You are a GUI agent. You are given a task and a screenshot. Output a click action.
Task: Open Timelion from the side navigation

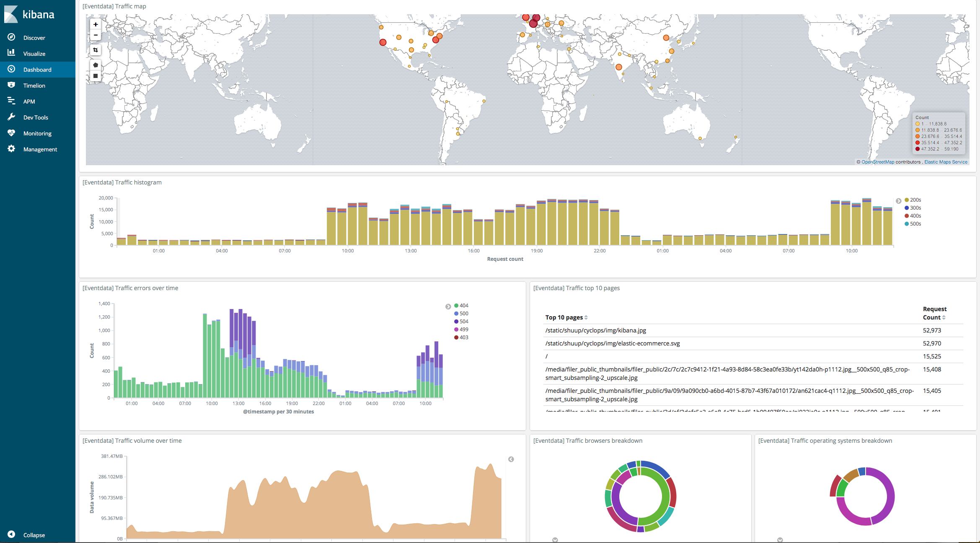click(34, 86)
